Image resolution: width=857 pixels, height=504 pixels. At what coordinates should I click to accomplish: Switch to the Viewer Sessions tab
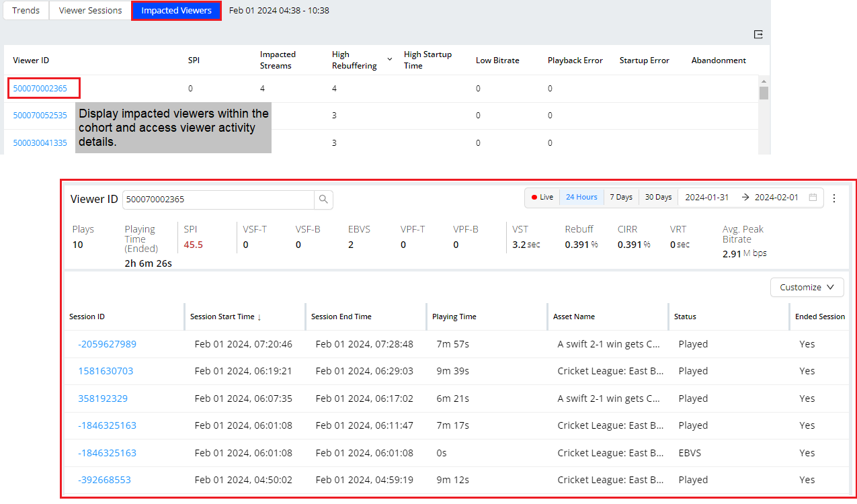[x=90, y=11]
